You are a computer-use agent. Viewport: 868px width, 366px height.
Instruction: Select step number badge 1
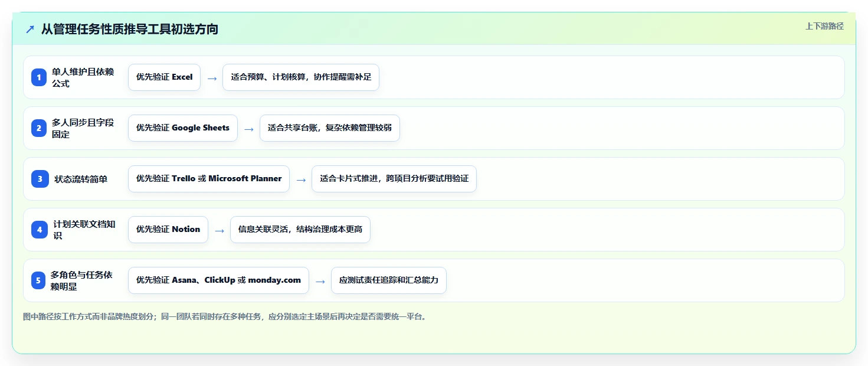[40, 77]
